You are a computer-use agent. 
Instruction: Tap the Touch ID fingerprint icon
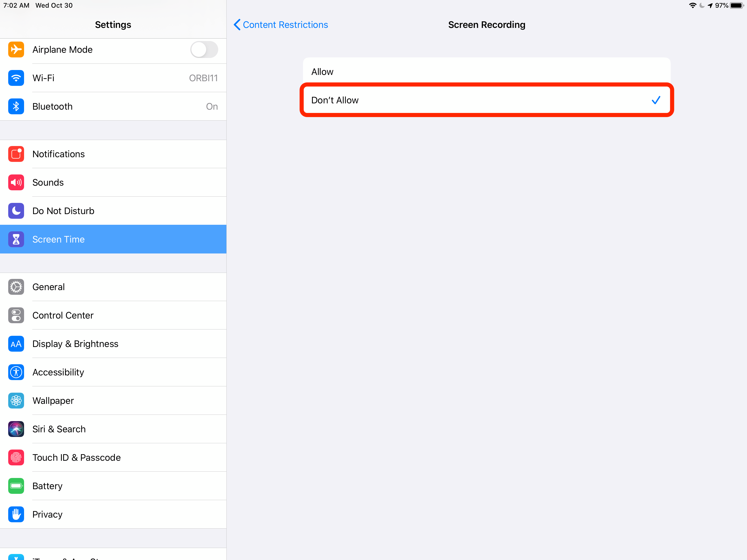16,457
